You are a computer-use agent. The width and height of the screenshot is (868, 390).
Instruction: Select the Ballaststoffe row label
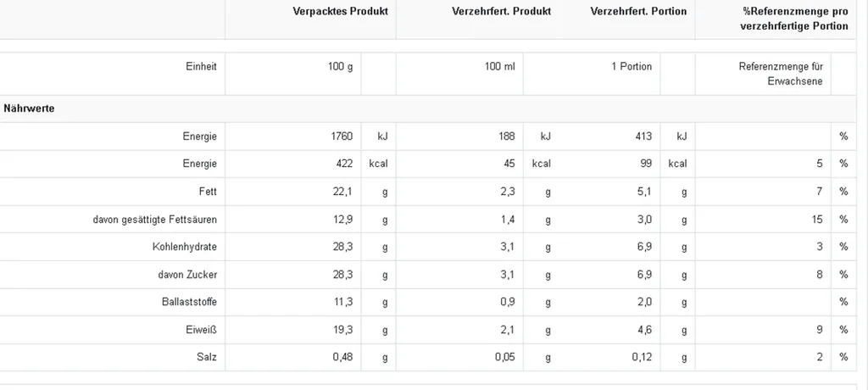[189, 302]
